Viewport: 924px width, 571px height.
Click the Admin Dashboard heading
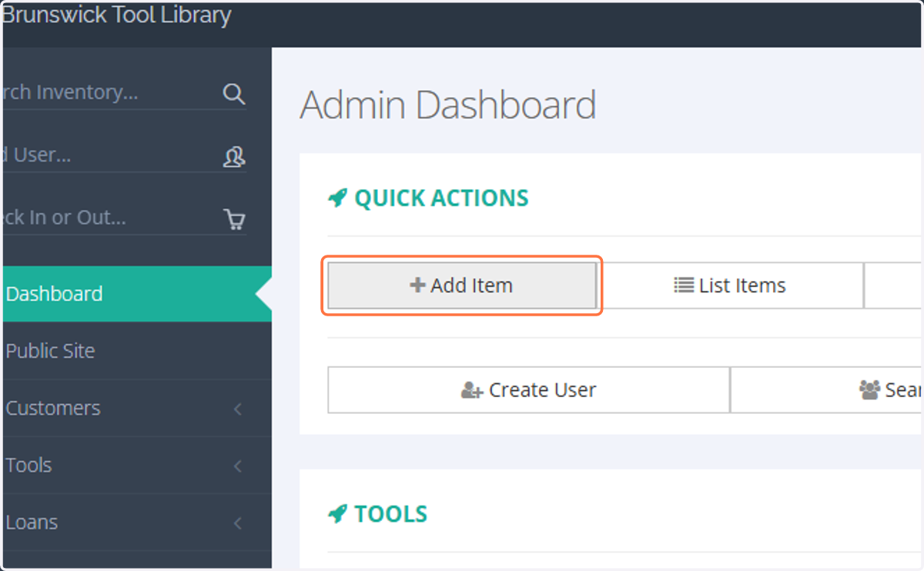pyautogui.click(x=448, y=105)
